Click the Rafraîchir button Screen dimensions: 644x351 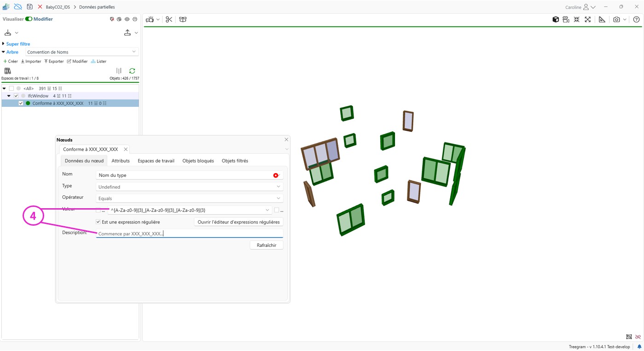click(x=267, y=245)
